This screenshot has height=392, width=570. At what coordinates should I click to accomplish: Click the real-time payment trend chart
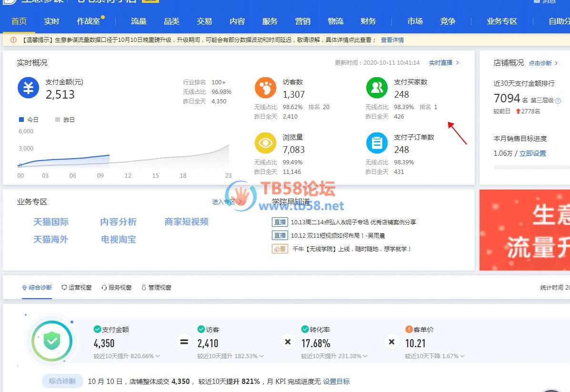click(124, 153)
